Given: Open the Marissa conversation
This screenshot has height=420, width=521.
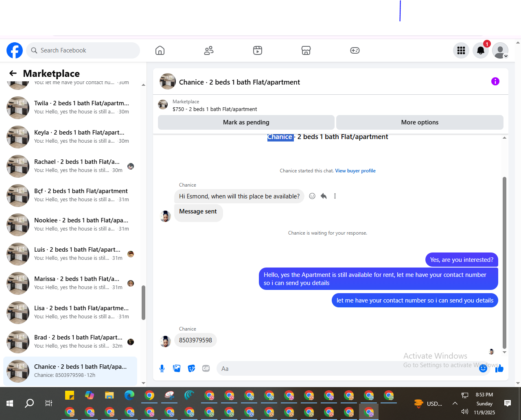Looking at the screenshot, I should (70, 283).
